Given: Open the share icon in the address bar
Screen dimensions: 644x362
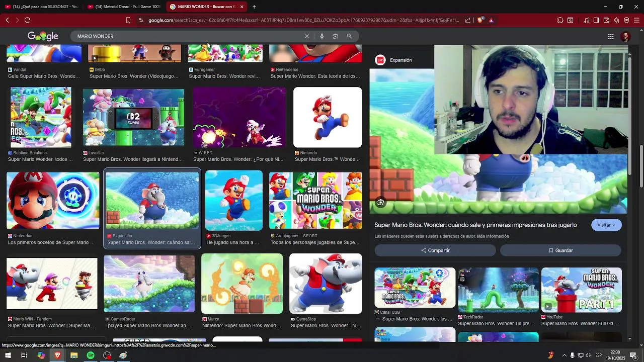Looking at the screenshot, I should [468, 20].
